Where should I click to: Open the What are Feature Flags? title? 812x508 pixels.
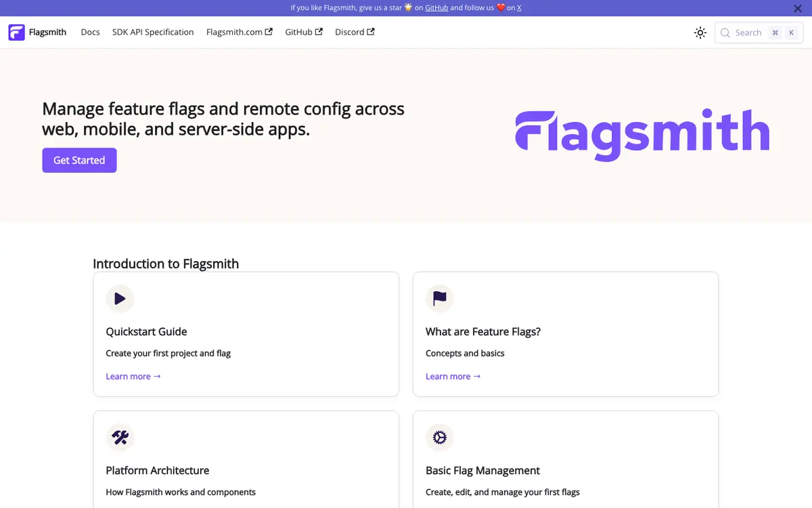[x=483, y=332]
